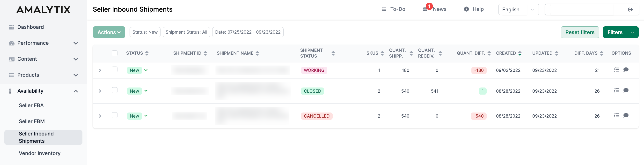Open the News gift icon
The height and width of the screenshot is (165, 644).
(425, 9)
